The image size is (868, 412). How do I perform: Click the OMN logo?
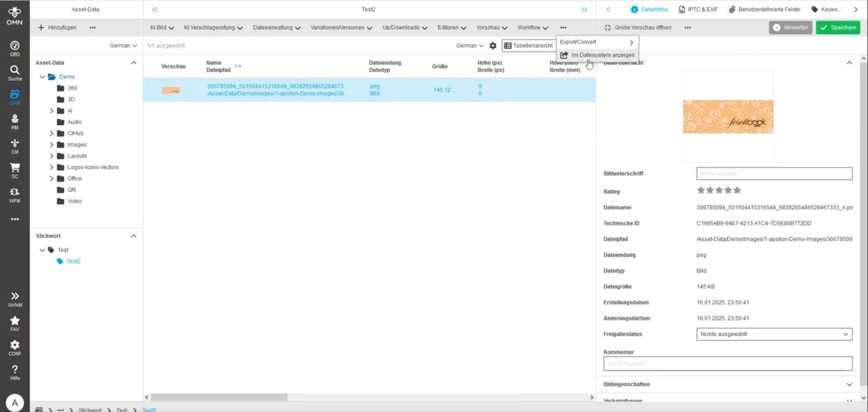14,15
